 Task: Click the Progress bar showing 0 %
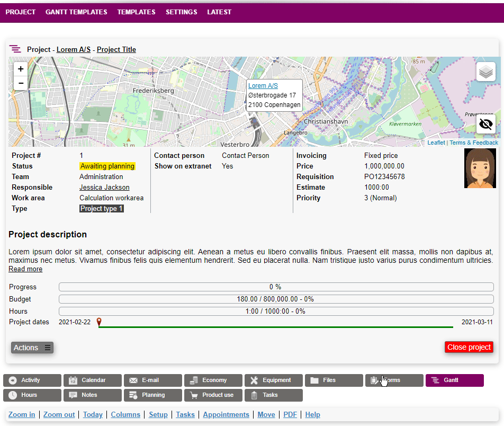tap(275, 287)
